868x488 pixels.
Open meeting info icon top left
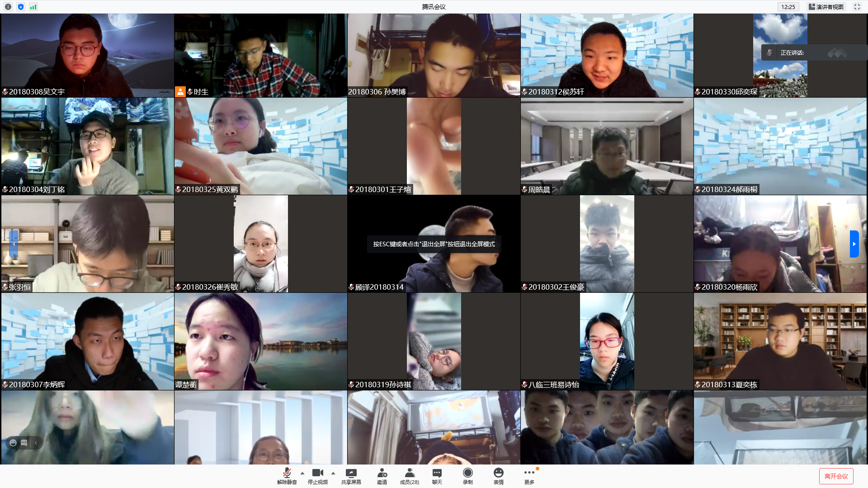(x=8, y=7)
